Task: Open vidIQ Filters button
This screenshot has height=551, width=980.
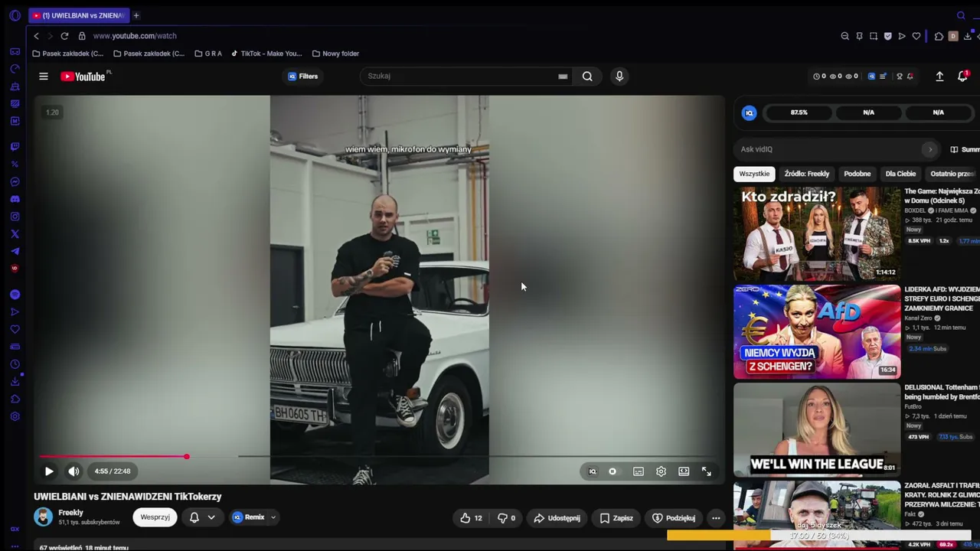Action: [x=302, y=77]
